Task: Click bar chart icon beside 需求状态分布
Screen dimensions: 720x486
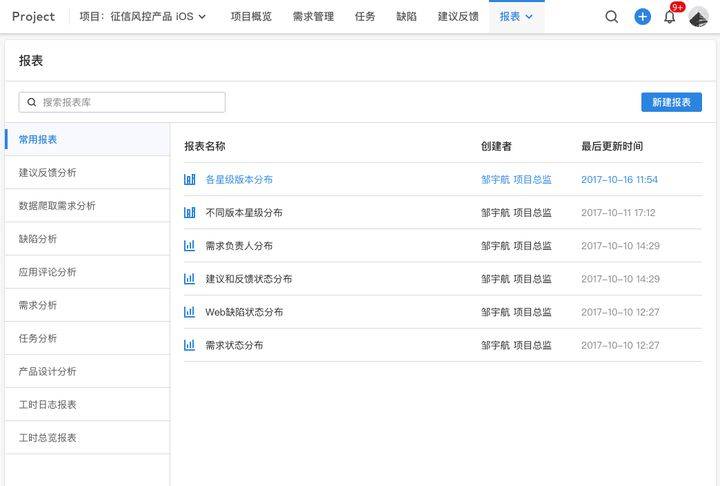Action: point(190,345)
